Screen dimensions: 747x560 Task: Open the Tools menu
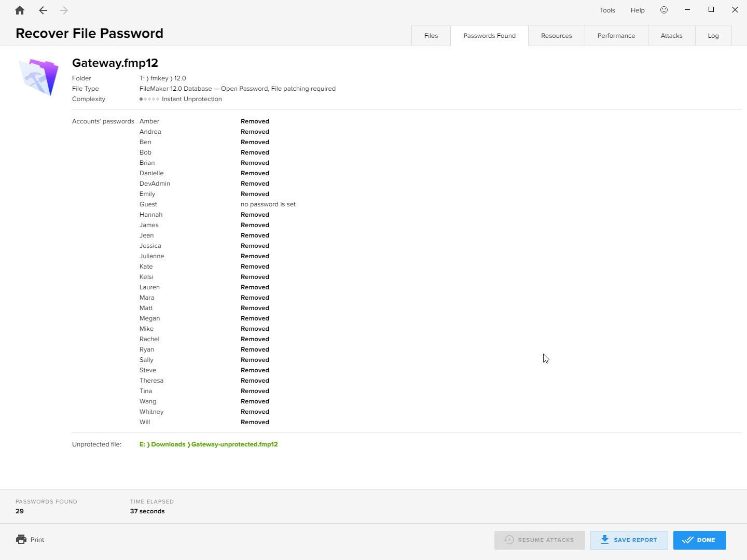tap(607, 10)
